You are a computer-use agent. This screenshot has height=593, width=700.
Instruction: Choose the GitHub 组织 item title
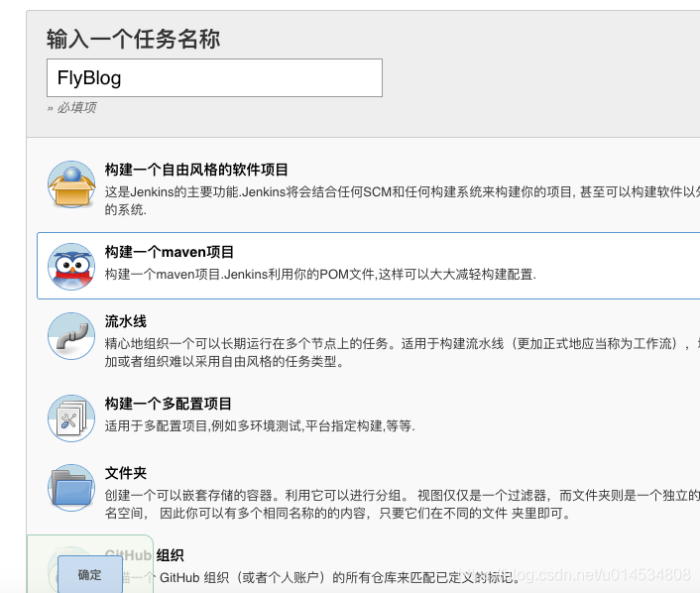click(x=144, y=555)
